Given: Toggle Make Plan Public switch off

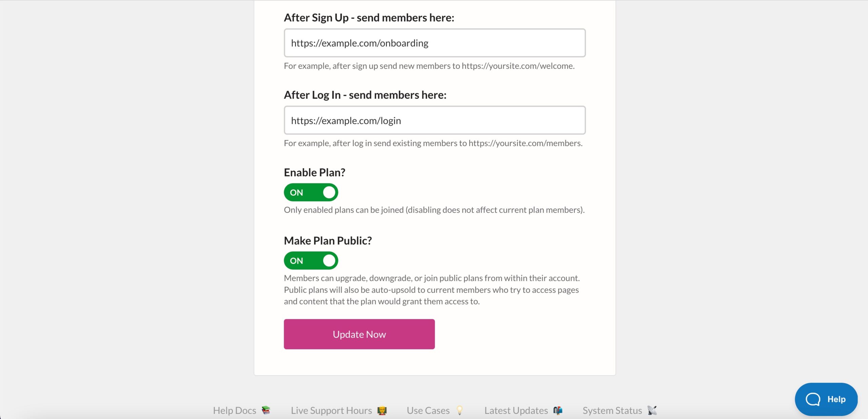Looking at the screenshot, I should click(x=310, y=260).
